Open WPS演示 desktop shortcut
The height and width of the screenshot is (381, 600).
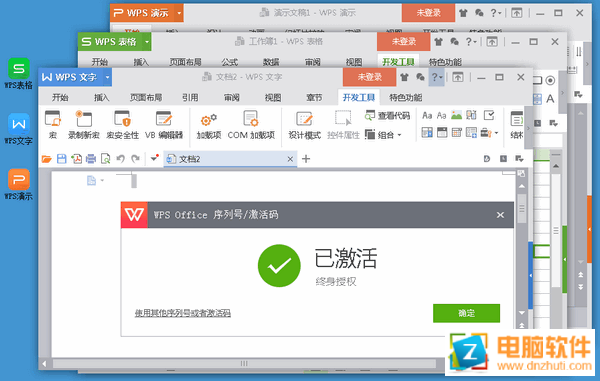coord(18,185)
